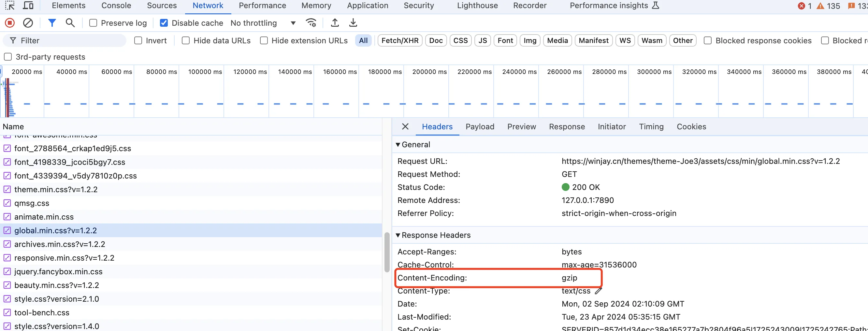Click the Performance insights flask icon
Screen dimensions: 868x331
click(x=655, y=6)
